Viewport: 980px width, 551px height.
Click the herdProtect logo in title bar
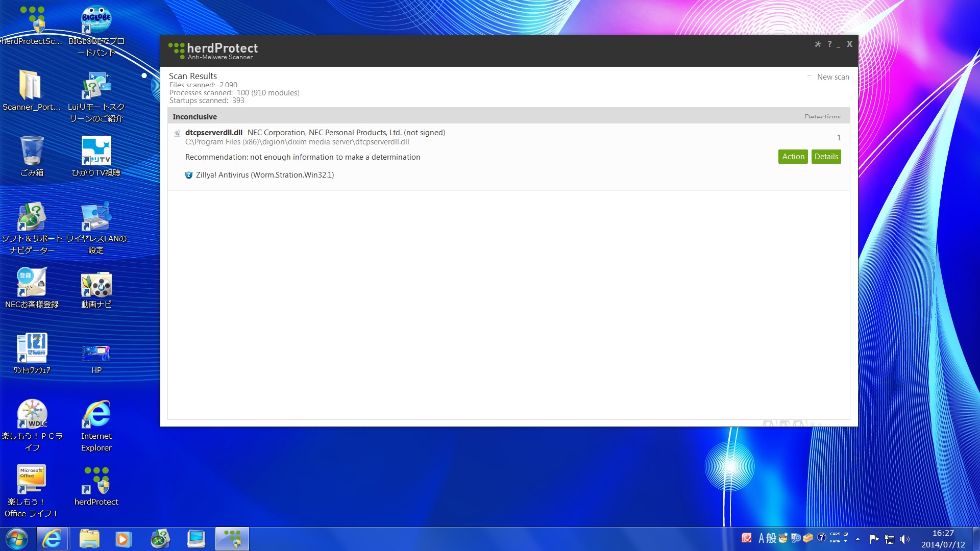[x=213, y=51]
